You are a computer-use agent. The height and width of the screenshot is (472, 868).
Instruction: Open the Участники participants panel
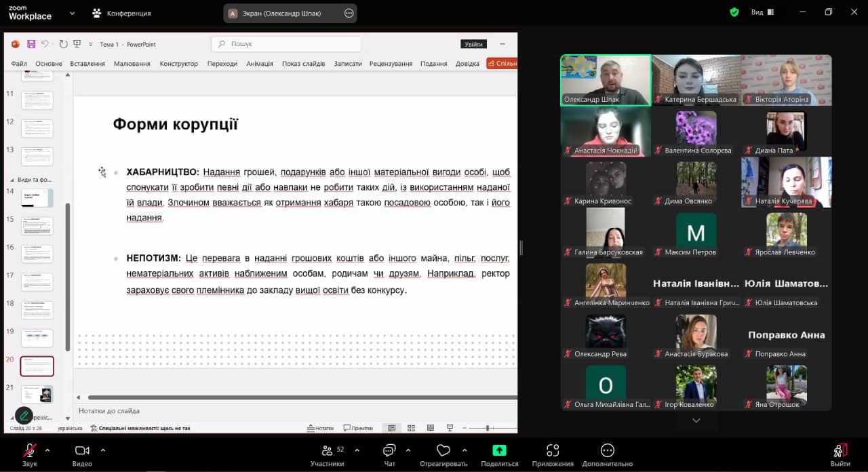tap(328, 455)
